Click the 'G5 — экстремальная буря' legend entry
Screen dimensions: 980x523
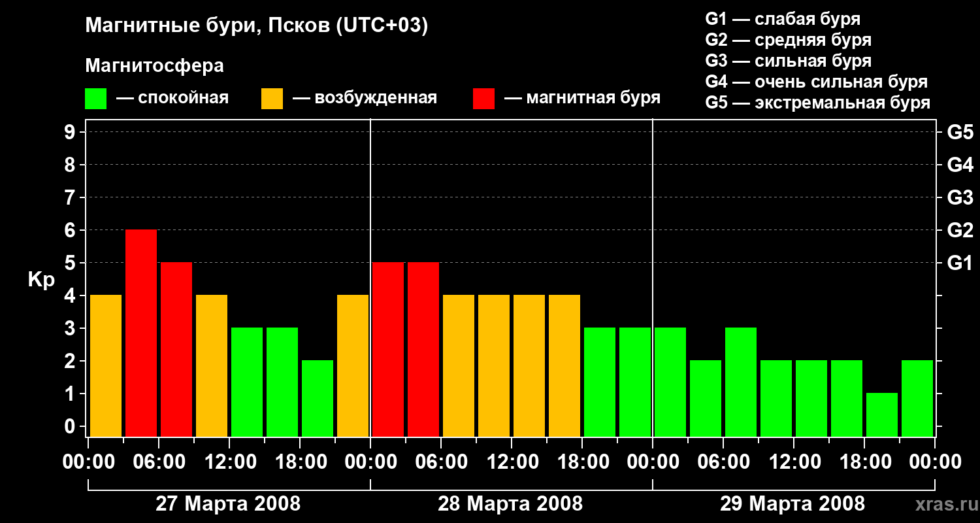pyautogui.click(x=817, y=103)
